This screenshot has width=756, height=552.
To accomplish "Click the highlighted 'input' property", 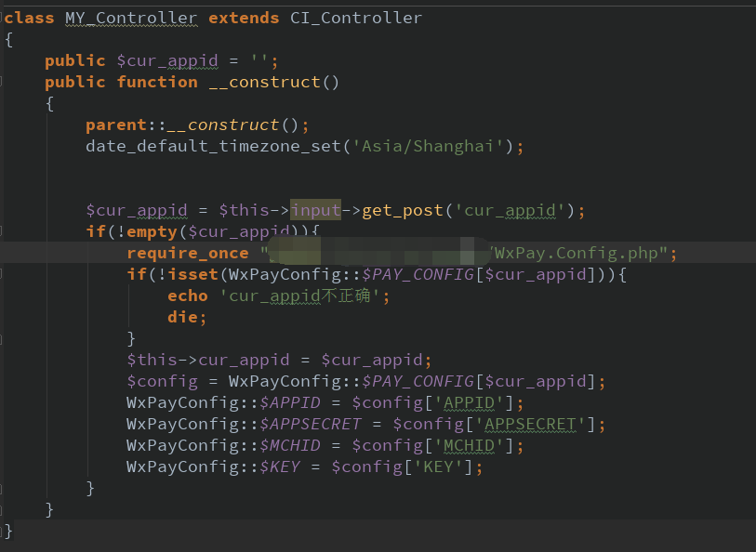I will click(x=315, y=210).
